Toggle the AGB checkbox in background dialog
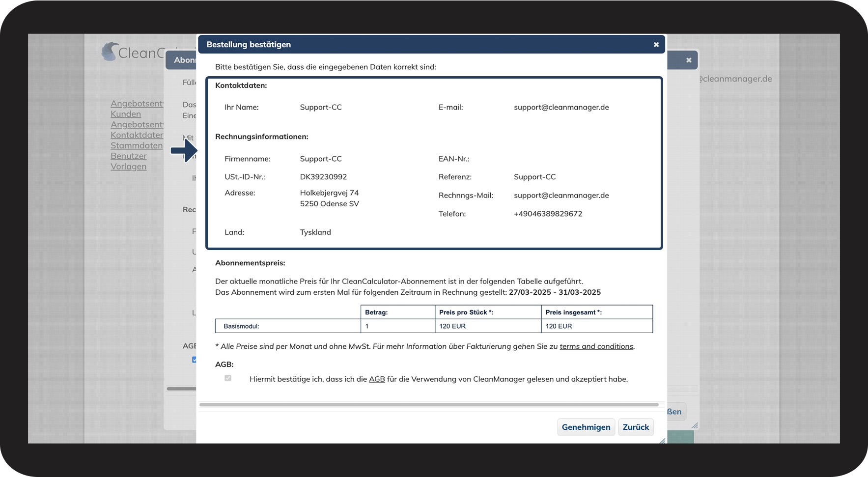 tap(194, 360)
